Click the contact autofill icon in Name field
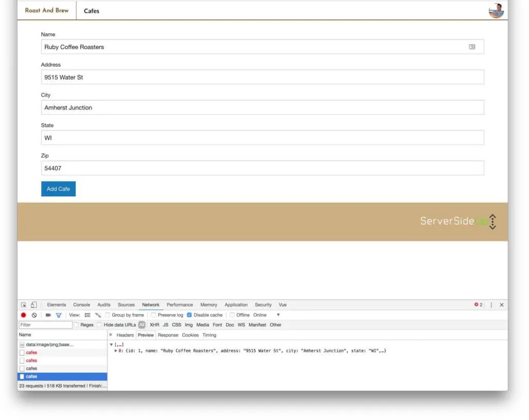Viewport: 529px width, 420px height. pos(472,47)
